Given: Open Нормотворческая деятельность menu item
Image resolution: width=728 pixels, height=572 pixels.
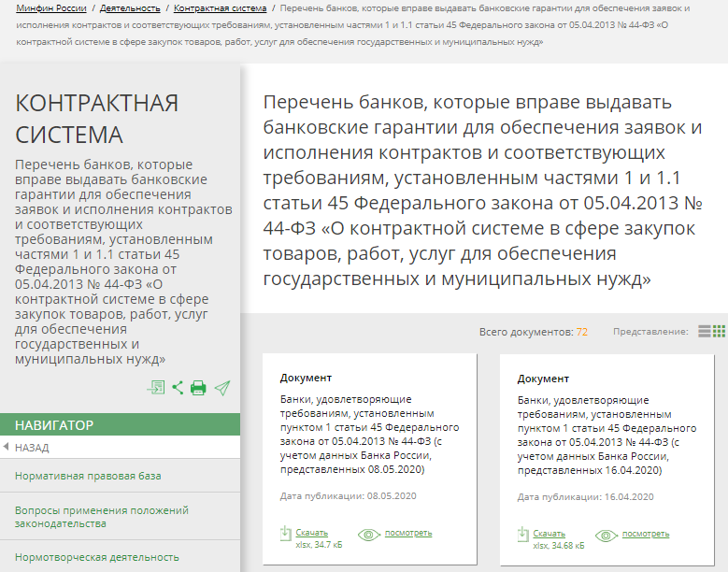Looking at the screenshot, I should (x=96, y=557).
